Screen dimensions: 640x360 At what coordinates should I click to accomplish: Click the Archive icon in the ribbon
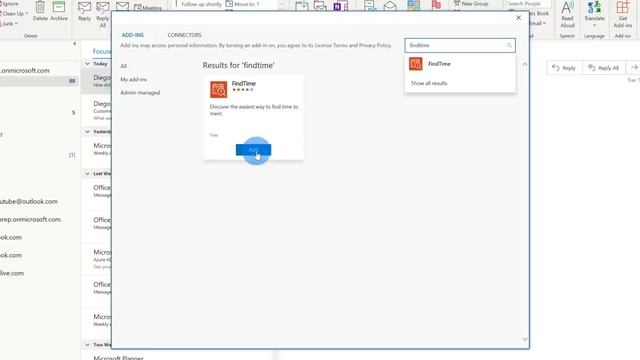(59, 11)
